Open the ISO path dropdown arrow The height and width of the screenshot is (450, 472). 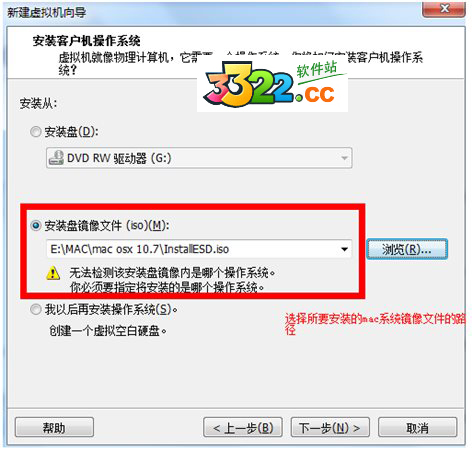[x=344, y=249]
